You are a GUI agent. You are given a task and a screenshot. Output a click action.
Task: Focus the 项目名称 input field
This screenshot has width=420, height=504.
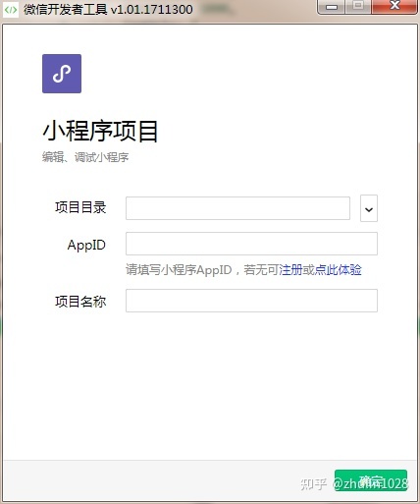pyautogui.click(x=251, y=301)
